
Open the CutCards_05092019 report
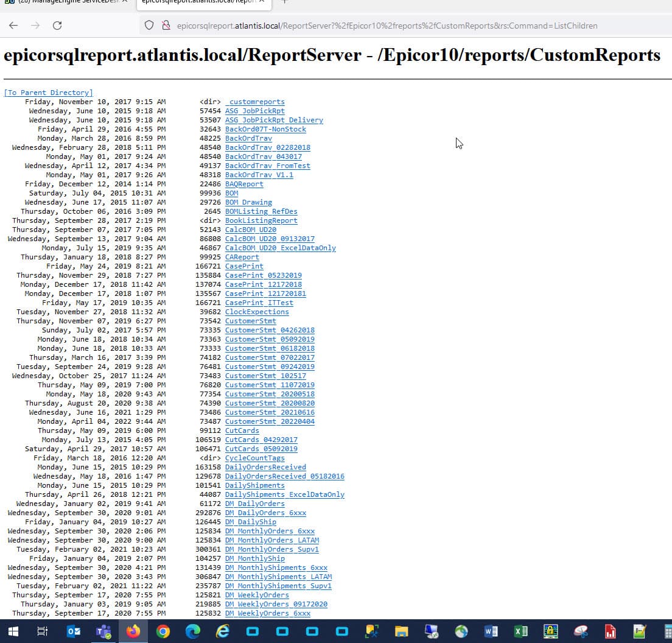click(261, 449)
